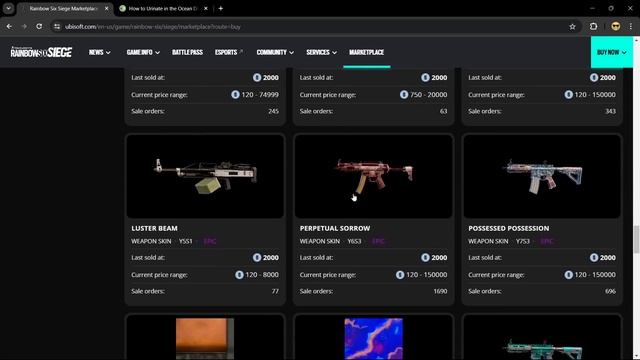Click the '1690' sale orders count

coord(440,291)
